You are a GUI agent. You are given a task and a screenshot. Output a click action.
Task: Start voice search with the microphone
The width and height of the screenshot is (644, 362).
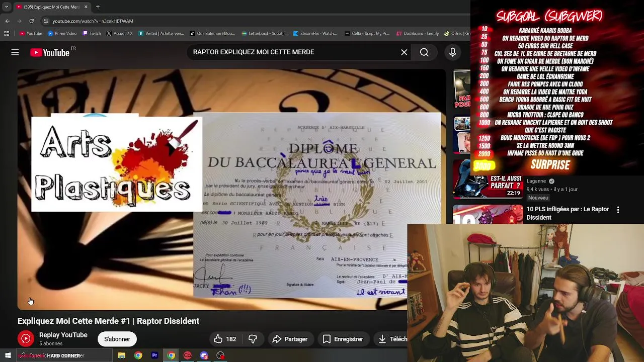click(x=452, y=52)
